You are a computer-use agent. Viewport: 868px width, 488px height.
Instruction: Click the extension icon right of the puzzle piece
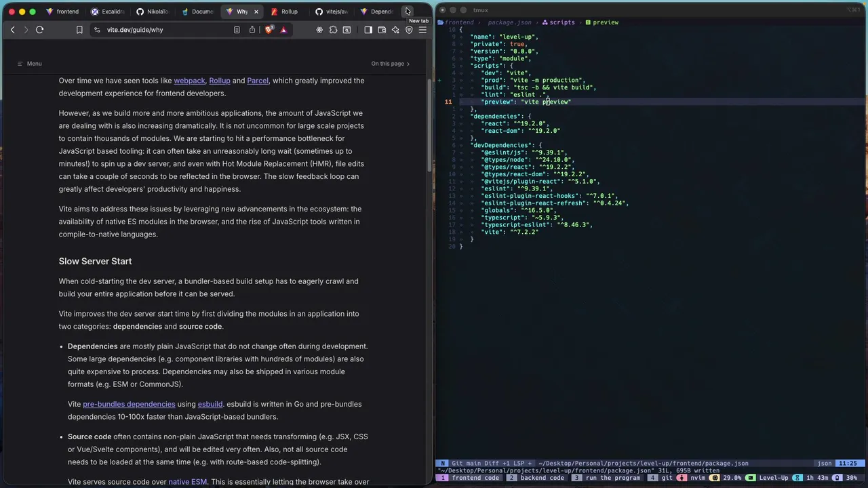(347, 30)
